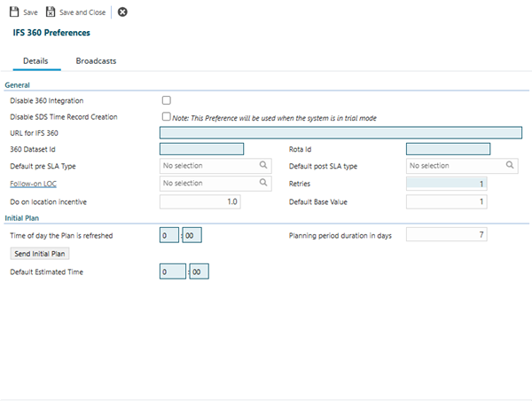Click the Save and Close label
Viewport: 532px width, 401px height.
tap(82, 12)
